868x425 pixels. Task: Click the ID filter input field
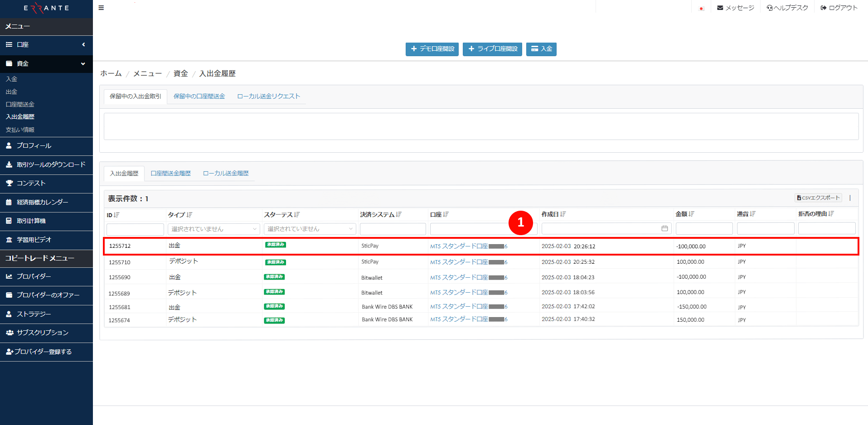click(x=135, y=229)
